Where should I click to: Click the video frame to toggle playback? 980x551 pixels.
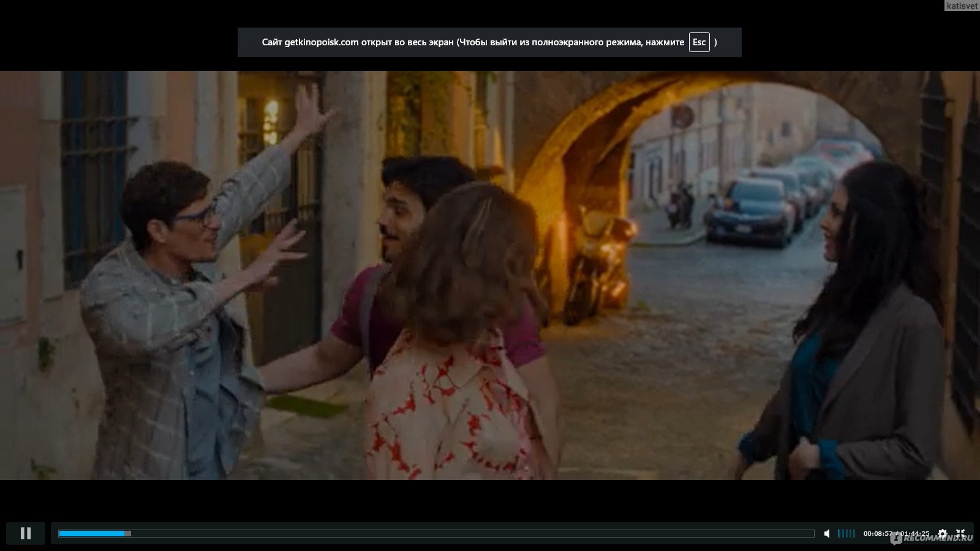490,275
